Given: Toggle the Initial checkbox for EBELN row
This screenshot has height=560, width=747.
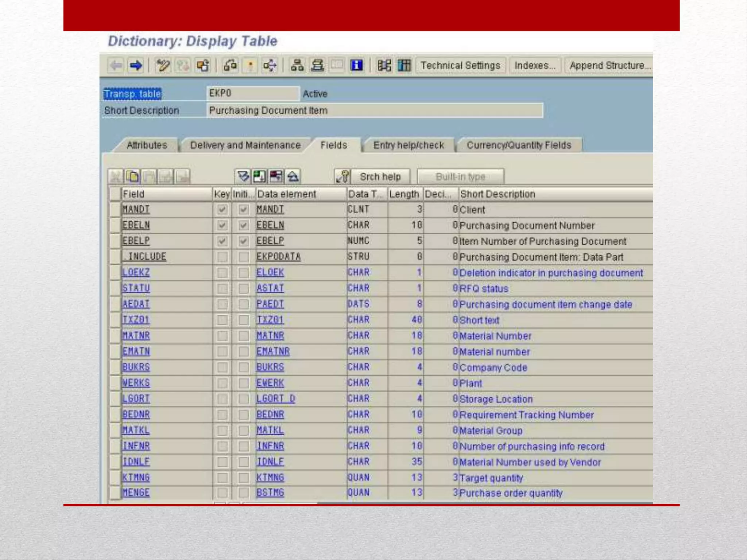Looking at the screenshot, I should pyautogui.click(x=243, y=225).
